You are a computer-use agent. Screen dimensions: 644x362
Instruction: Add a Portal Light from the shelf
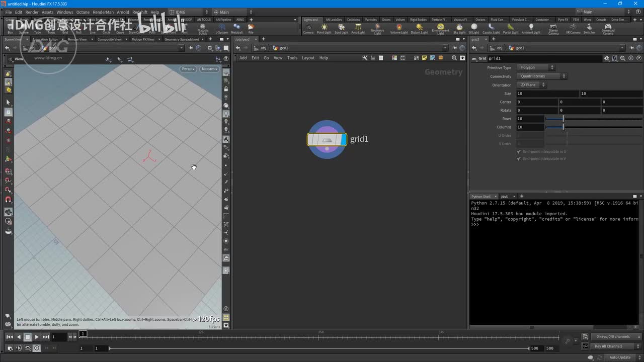511,29
